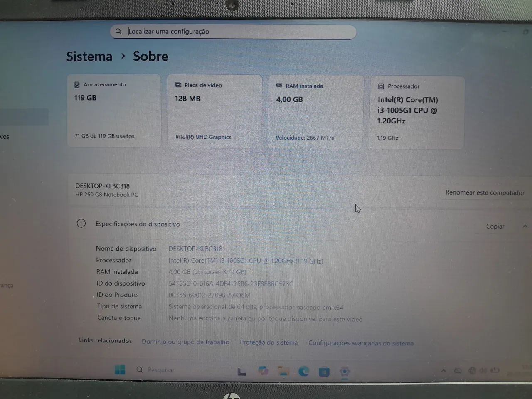
Task: Click the Caneta e toque value text
Action: tap(265, 319)
